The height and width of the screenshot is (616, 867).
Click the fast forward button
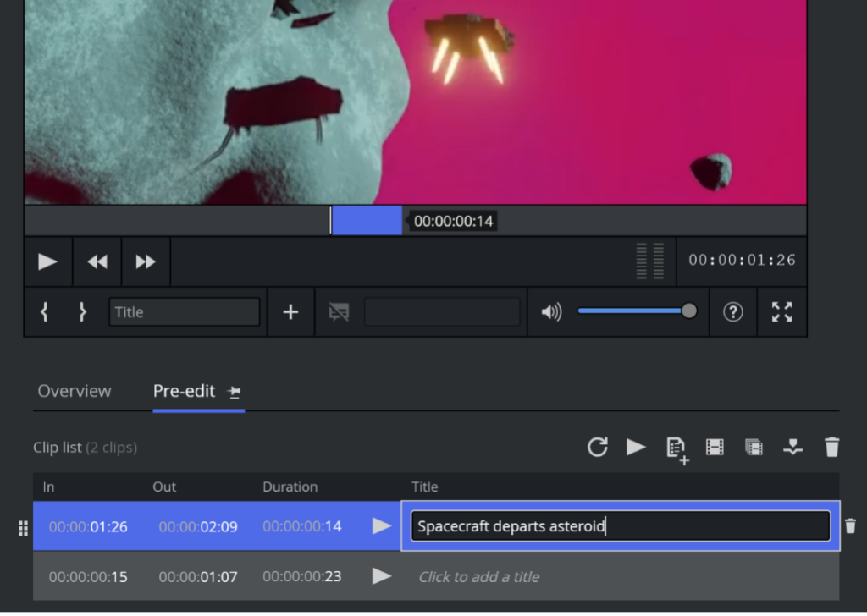146,262
